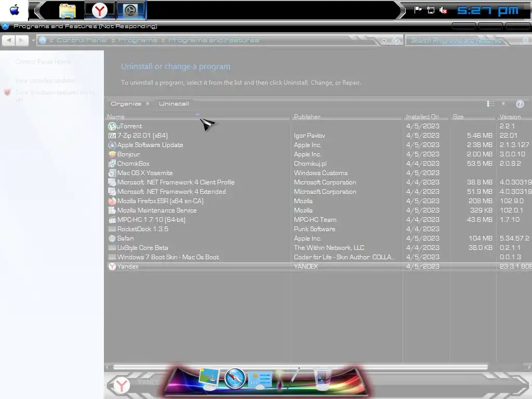
Task: Select the Bonjour package icon
Action: pyautogui.click(x=112, y=154)
